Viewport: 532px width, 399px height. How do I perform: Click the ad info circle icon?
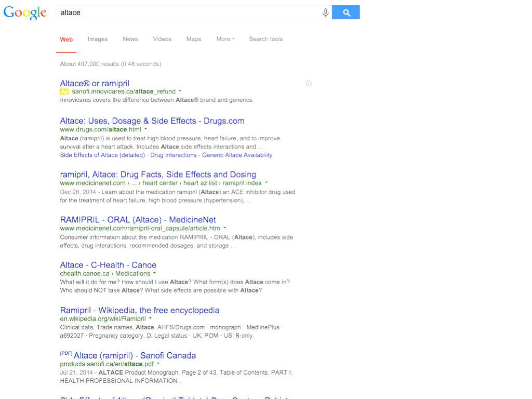[x=309, y=84]
